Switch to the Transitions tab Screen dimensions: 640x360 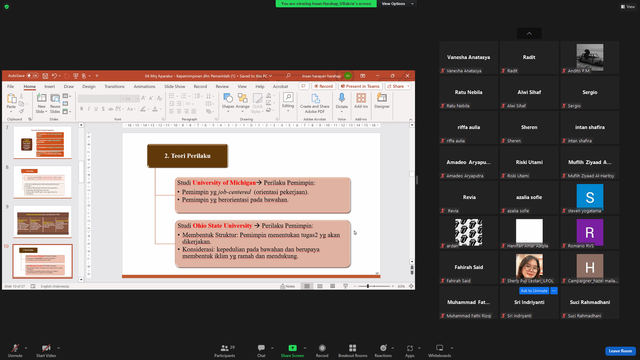114,87
